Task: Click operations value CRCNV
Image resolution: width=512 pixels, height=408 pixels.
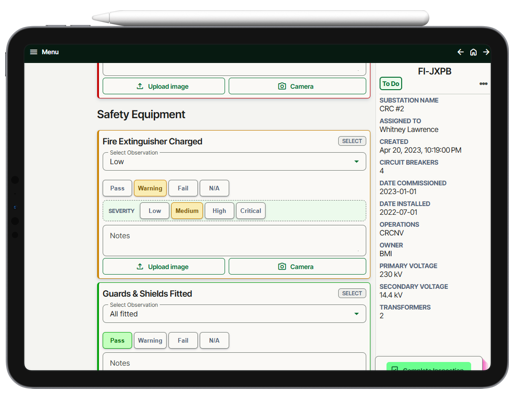Action: pos(392,233)
